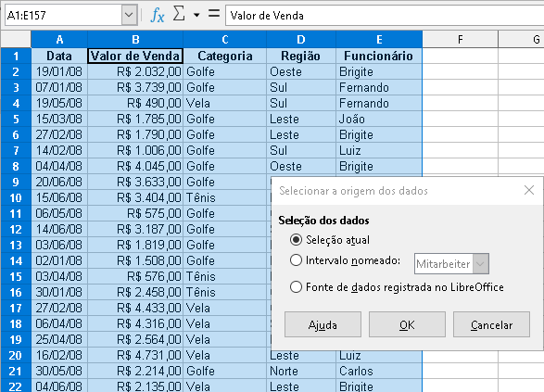The width and height of the screenshot is (544, 392).
Task: Select column C header
Action: [x=225, y=39]
